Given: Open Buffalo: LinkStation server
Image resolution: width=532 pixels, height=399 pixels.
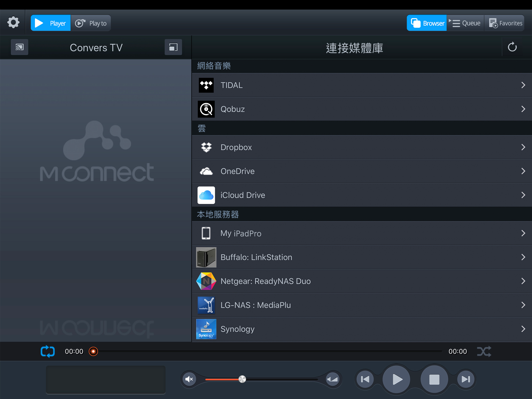Looking at the screenshot, I should click(256, 257).
